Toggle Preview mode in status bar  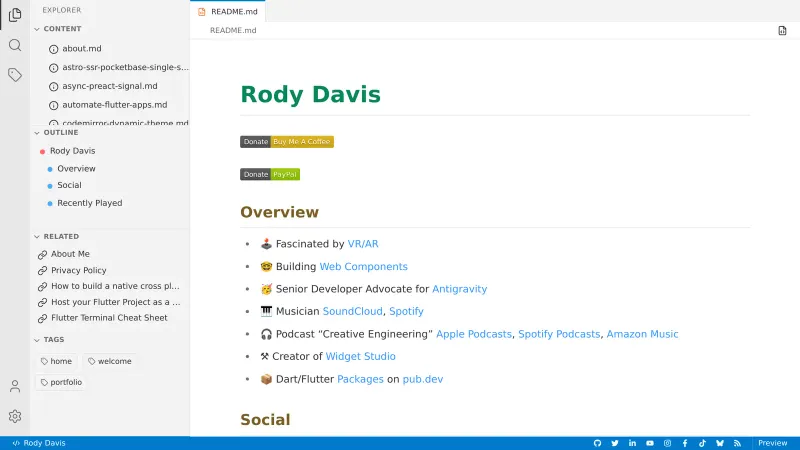click(772, 443)
